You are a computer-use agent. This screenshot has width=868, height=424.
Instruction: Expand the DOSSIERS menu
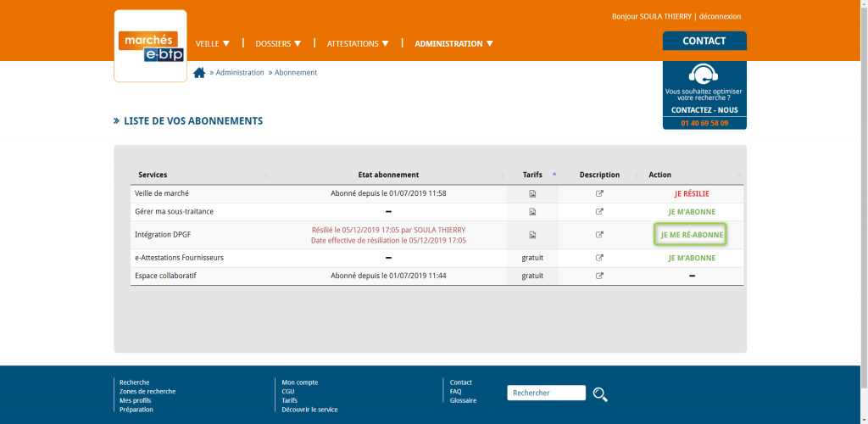coord(278,44)
